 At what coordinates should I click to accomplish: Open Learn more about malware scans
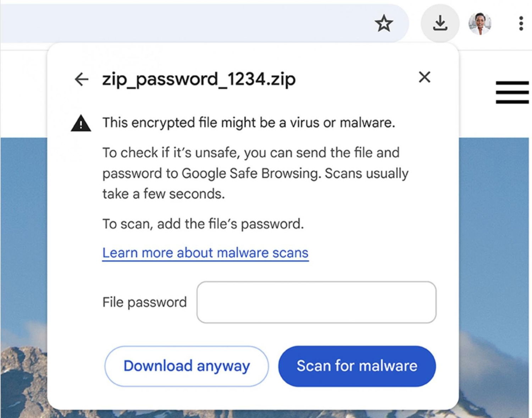[205, 253]
